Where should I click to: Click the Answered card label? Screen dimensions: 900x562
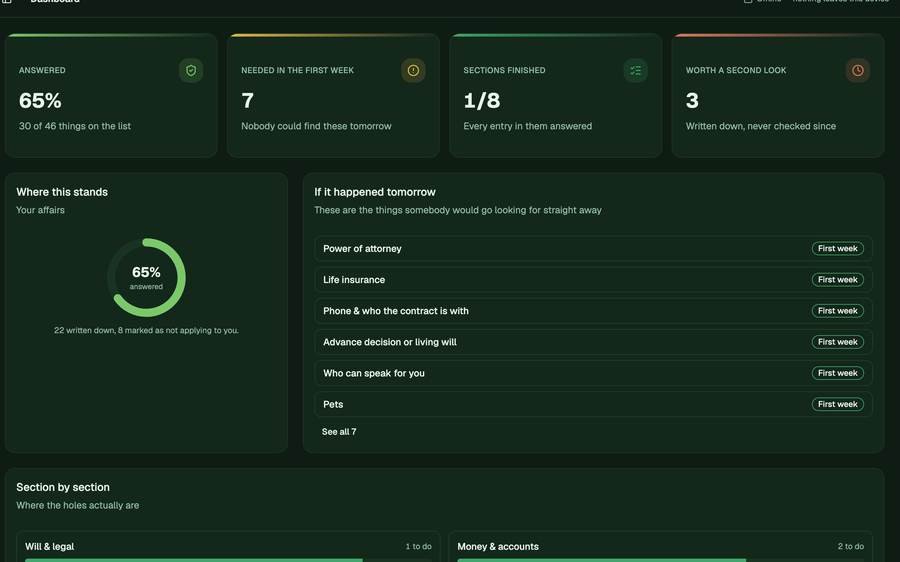(42, 70)
